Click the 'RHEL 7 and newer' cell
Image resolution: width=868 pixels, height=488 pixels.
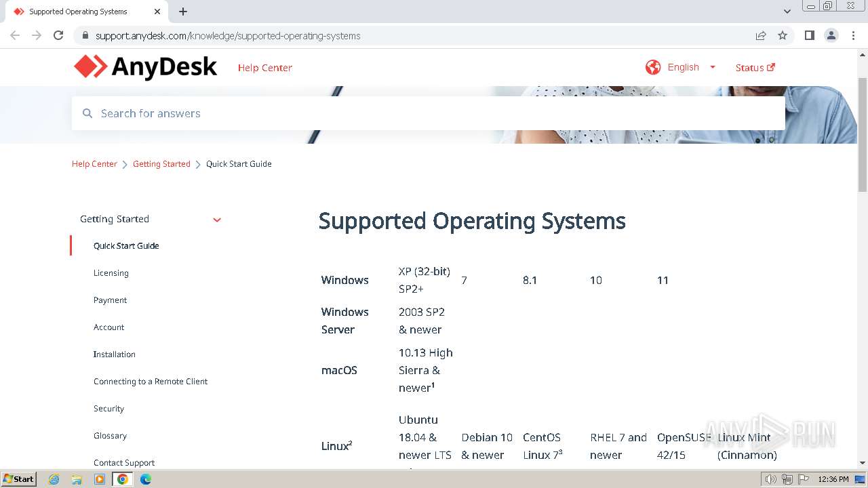pos(618,446)
